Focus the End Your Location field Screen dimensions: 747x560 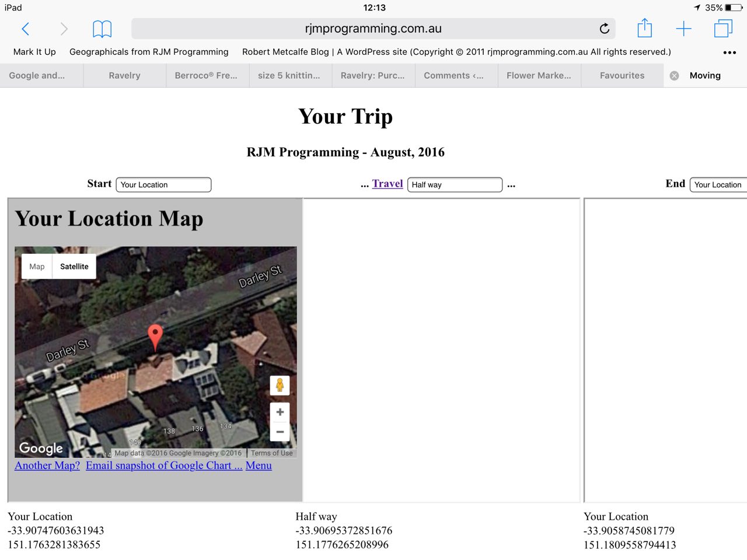tap(718, 185)
